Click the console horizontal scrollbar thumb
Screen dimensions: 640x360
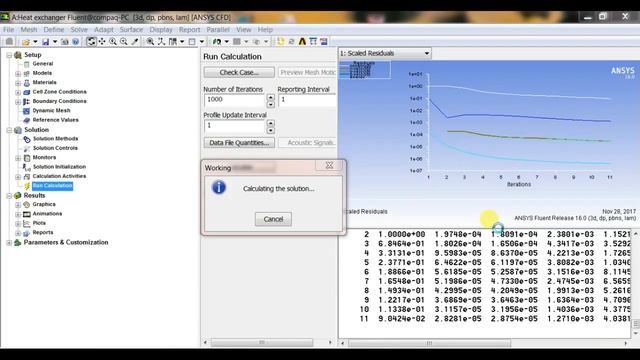click(x=429, y=343)
